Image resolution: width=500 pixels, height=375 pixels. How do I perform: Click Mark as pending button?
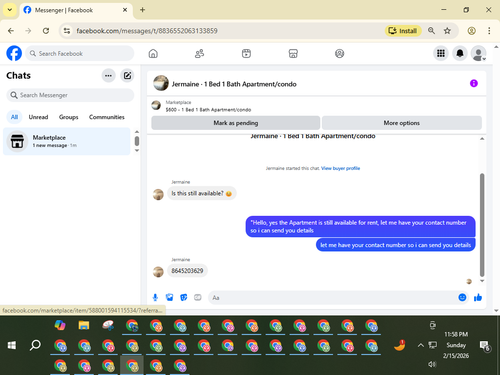[236, 123]
